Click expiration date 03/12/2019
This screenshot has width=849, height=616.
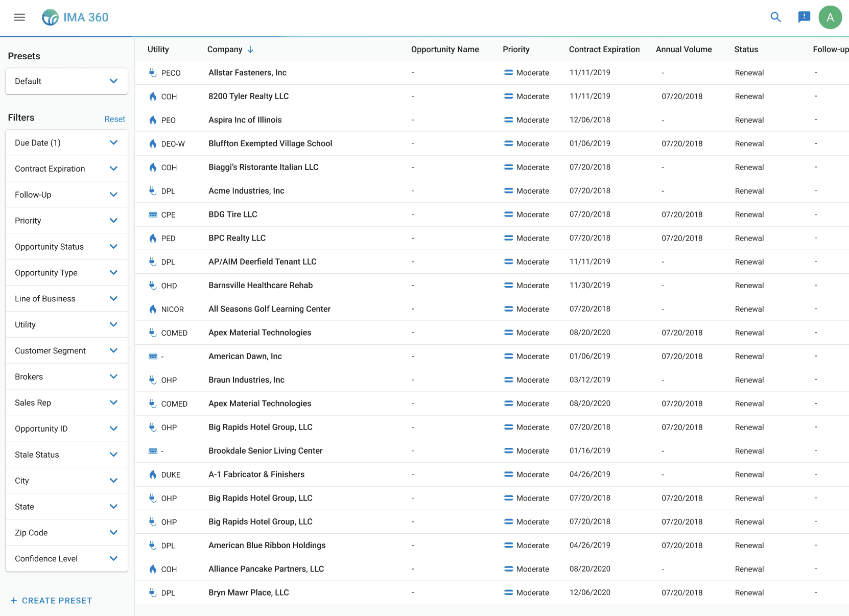coord(590,380)
